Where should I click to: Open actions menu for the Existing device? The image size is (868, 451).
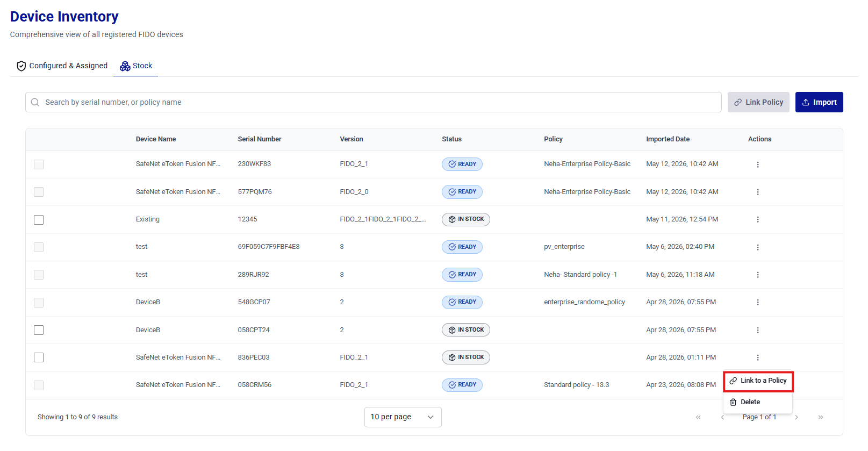click(758, 219)
